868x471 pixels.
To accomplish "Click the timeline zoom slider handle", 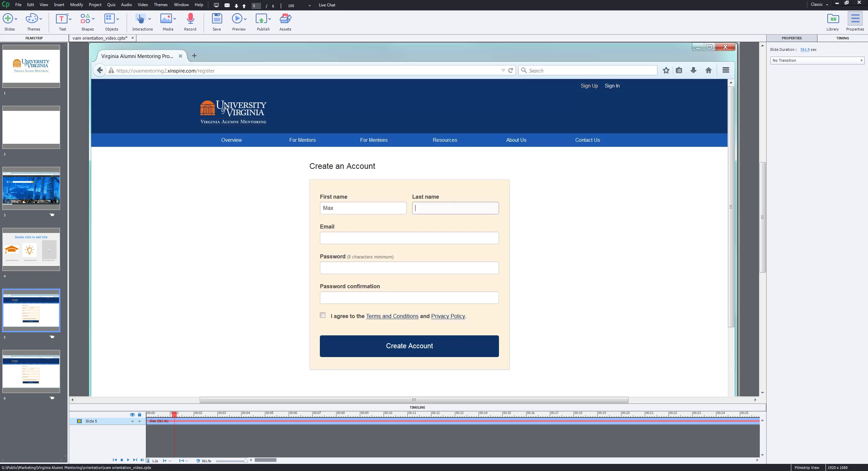I will (246, 460).
